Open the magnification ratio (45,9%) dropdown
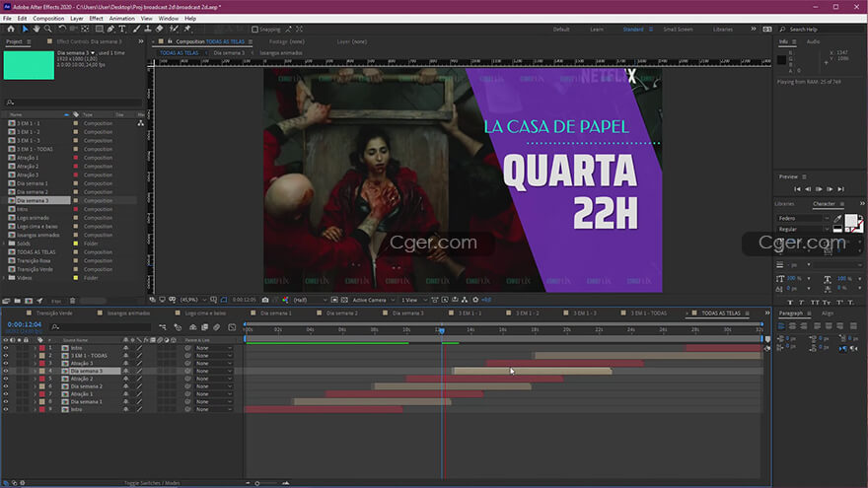The height and width of the screenshot is (488, 868). tap(192, 300)
